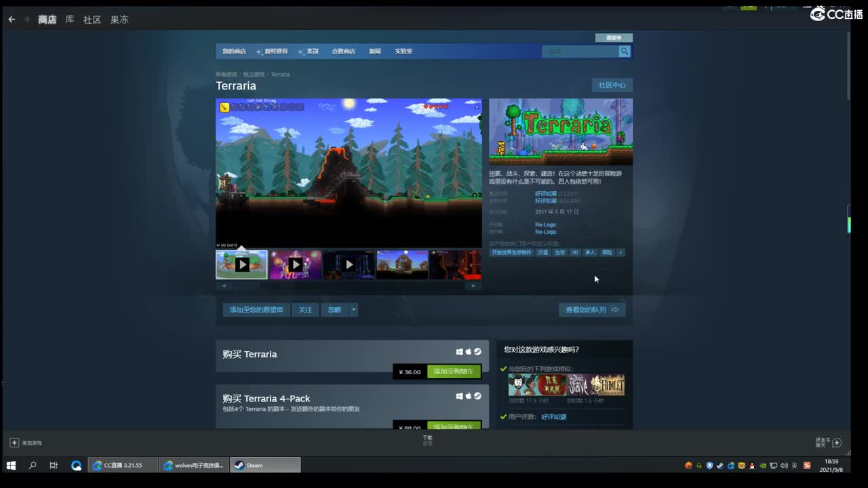Open user reviews 好评如潮 link
868x488 pixels.
tap(553, 417)
